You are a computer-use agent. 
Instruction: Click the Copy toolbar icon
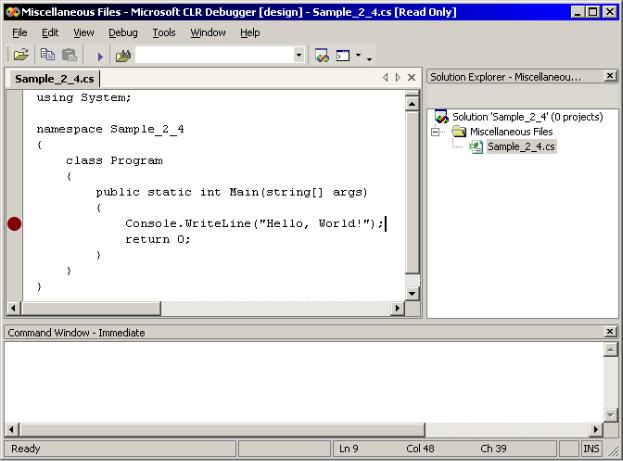pyautogui.click(x=48, y=55)
